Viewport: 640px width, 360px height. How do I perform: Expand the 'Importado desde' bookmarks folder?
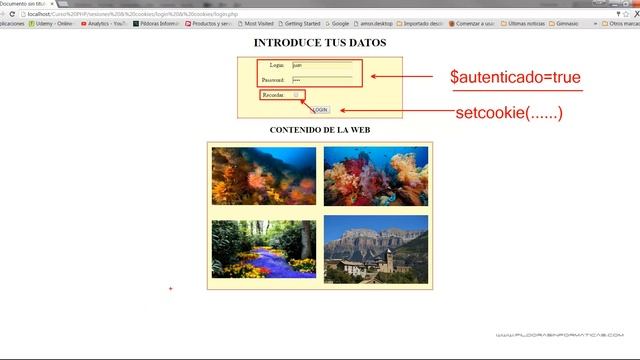click(x=420, y=24)
